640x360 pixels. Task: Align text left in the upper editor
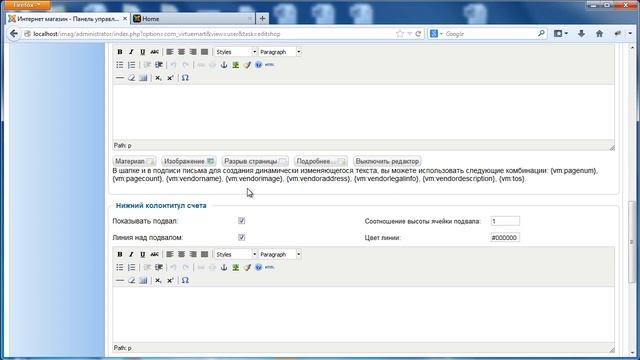pyautogui.click(x=169, y=52)
